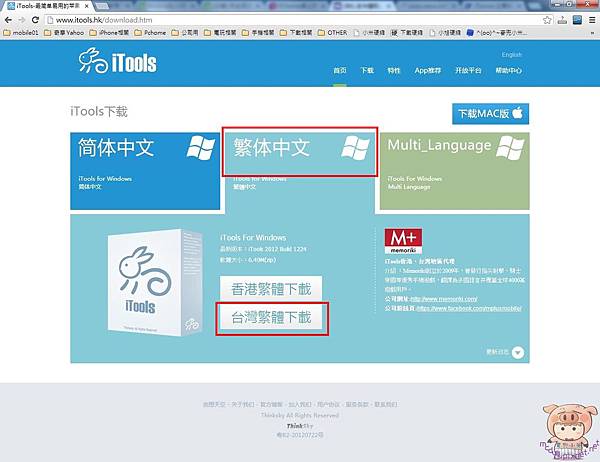The width and height of the screenshot is (600, 462).
Task: Bookmark this page with the star icon
Action: coord(548,20)
